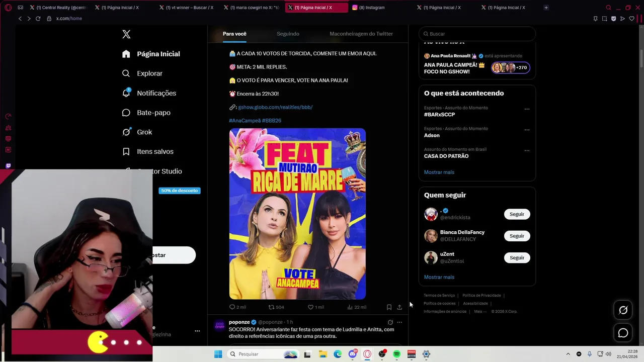The width and height of the screenshot is (644, 362).
Task: Open account menu dots at bottom left
Action: click(197, 331)
